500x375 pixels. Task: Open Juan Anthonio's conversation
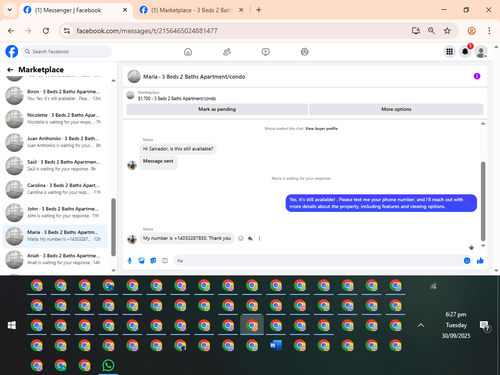click(x=55, y=142)
